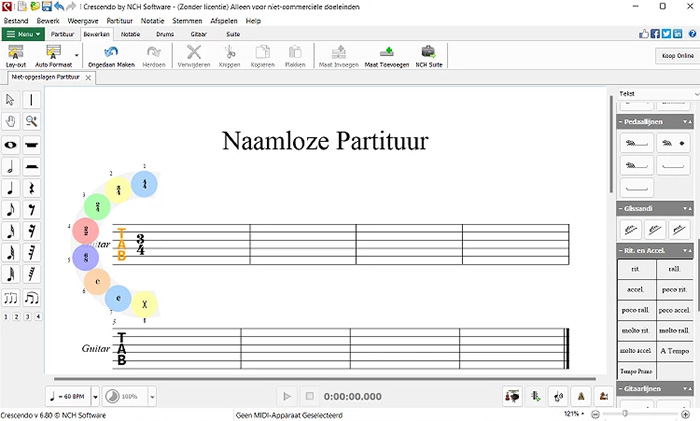Click the Lay-out ribbon icon
Viewport: 700px width, 421px height.
[16, 56]
